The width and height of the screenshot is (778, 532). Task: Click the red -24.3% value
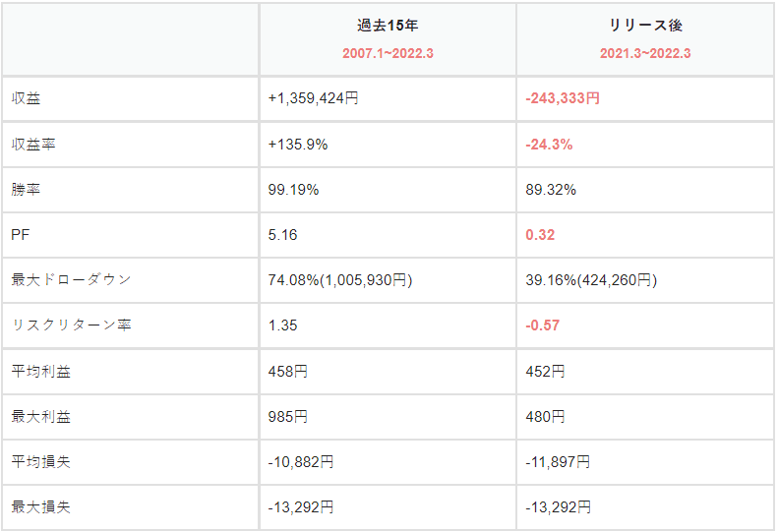point(549,145)
